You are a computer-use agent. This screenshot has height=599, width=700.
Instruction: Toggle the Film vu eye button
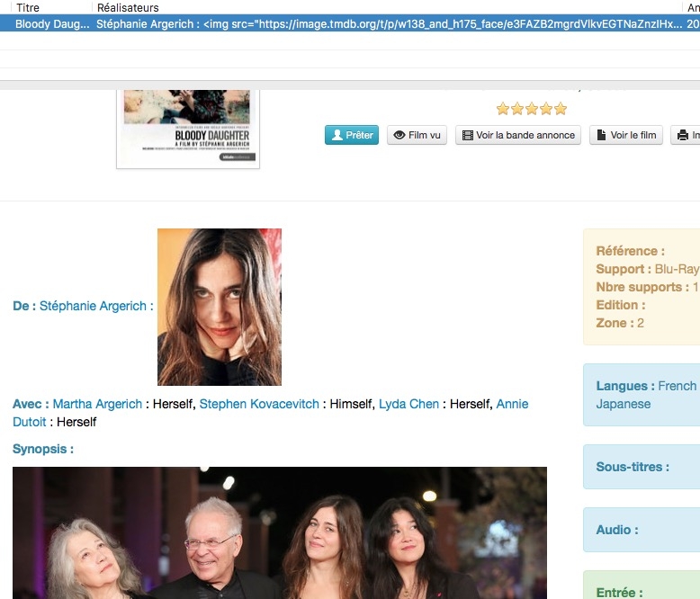417,135
